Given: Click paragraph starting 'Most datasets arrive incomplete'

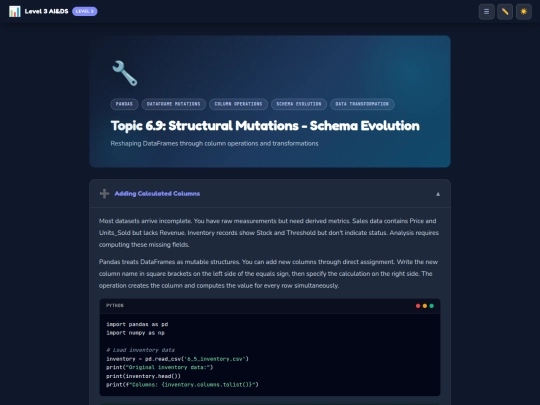Looking at the screenshot, I should [269, 233].
